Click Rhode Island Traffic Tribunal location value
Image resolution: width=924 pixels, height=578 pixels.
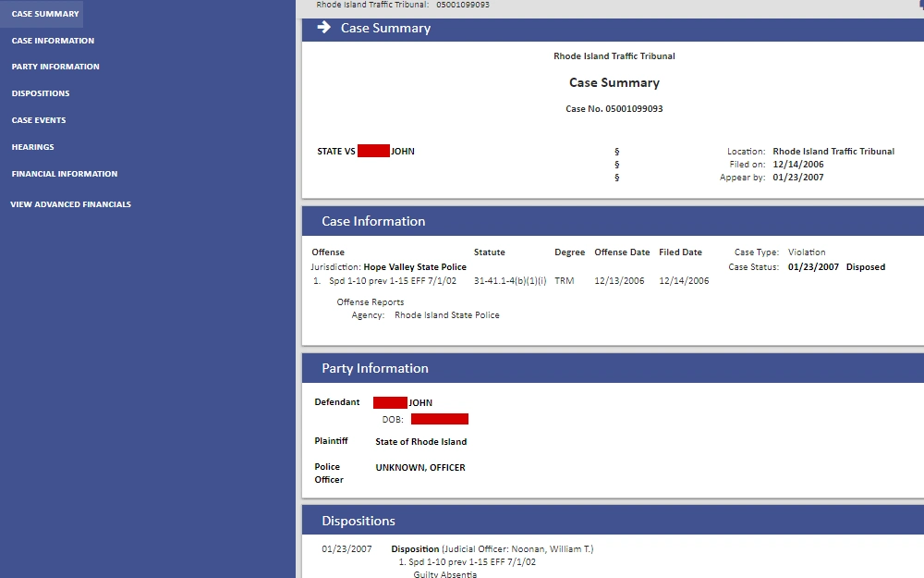833,151
